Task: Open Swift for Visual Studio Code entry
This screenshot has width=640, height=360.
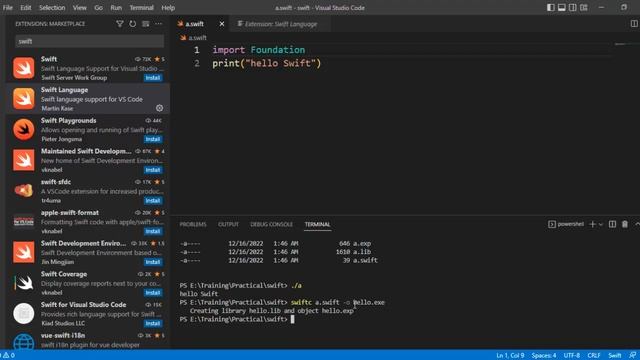Action: (x=88, y=314)
